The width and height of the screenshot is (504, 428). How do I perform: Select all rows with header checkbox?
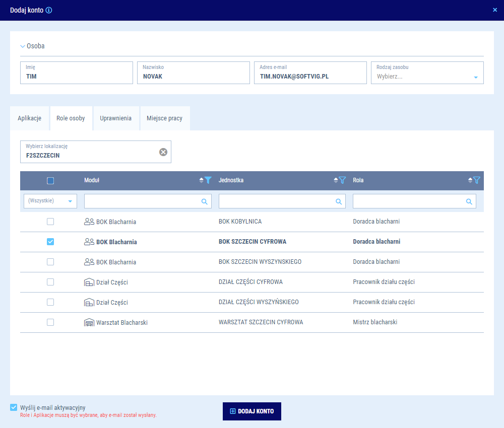[50, 181]
